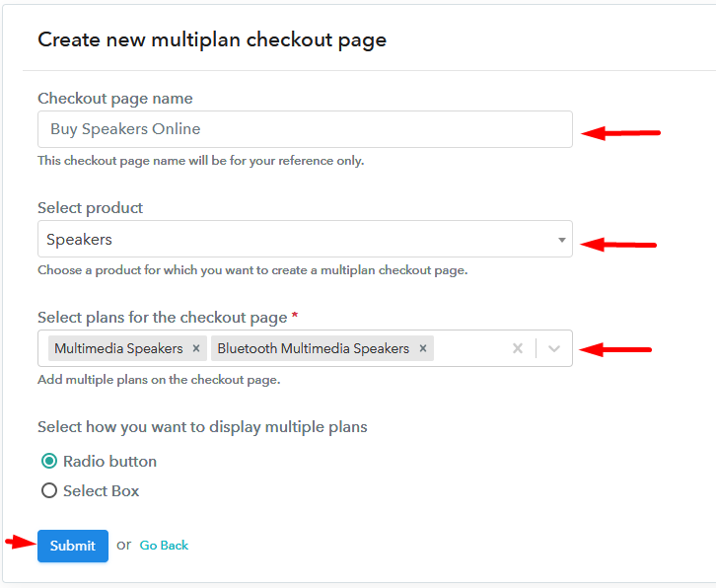The width and height of the screenshot is (716, 588).
Task: Follow the Go Back link
Action: point(164,546)
